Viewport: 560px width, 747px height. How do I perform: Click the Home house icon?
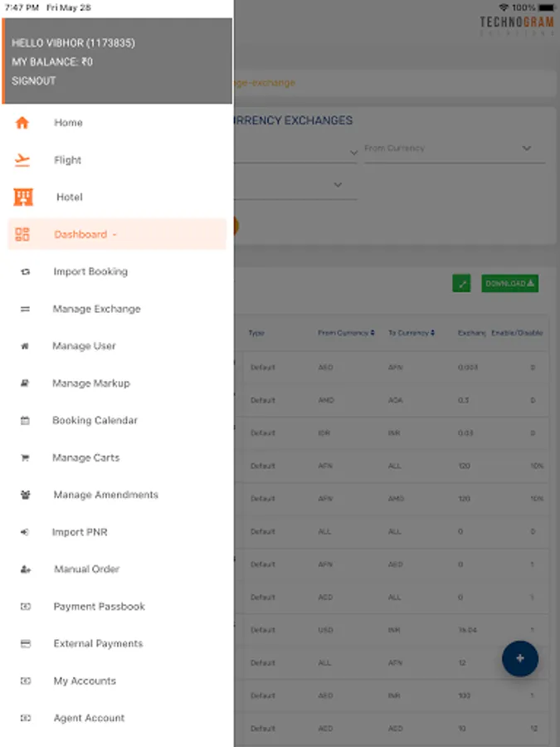(22, 123)
